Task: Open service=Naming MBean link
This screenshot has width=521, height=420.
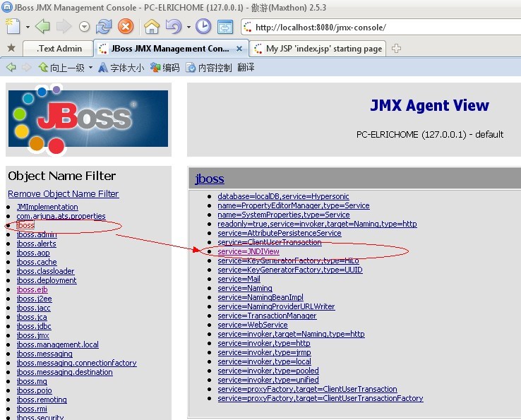Action: (245, 289)
